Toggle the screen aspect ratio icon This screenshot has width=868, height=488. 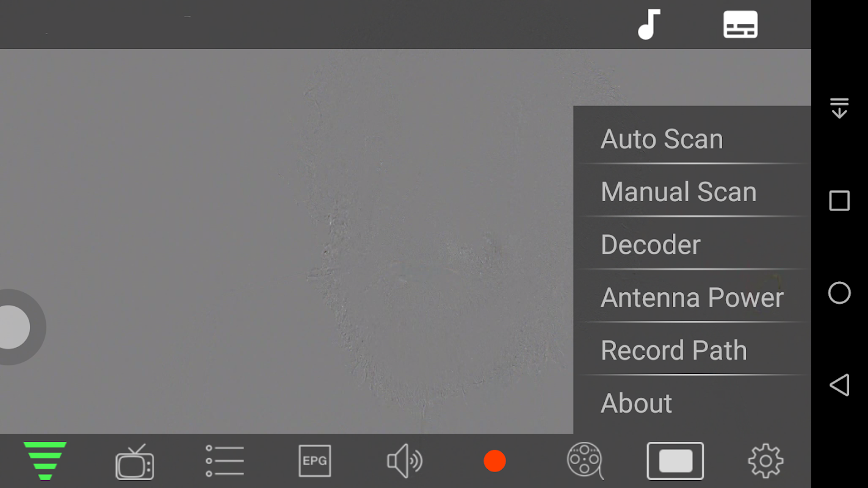[675, 461]
